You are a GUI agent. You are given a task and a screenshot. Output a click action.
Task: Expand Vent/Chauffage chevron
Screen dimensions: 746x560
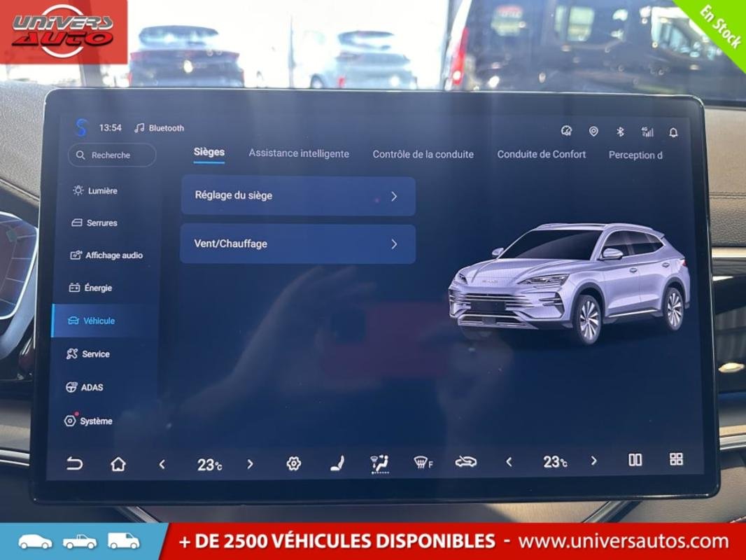[394, 244]
